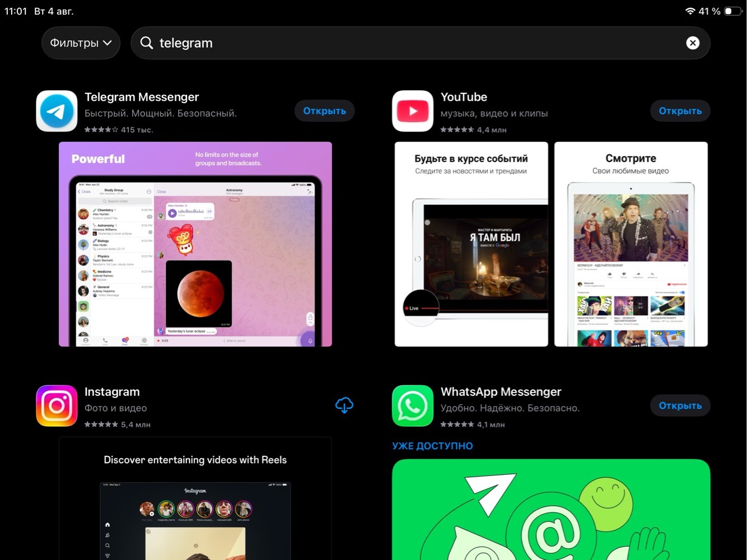
Task: Tap subtitle 'музыка, видео и клипы'
Action: point(494,114)
